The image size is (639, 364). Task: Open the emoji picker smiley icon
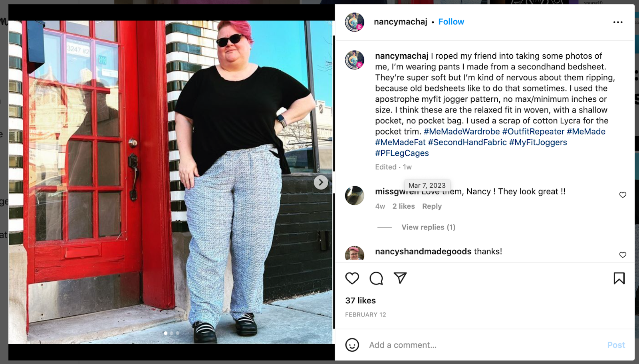coord(352,345)
